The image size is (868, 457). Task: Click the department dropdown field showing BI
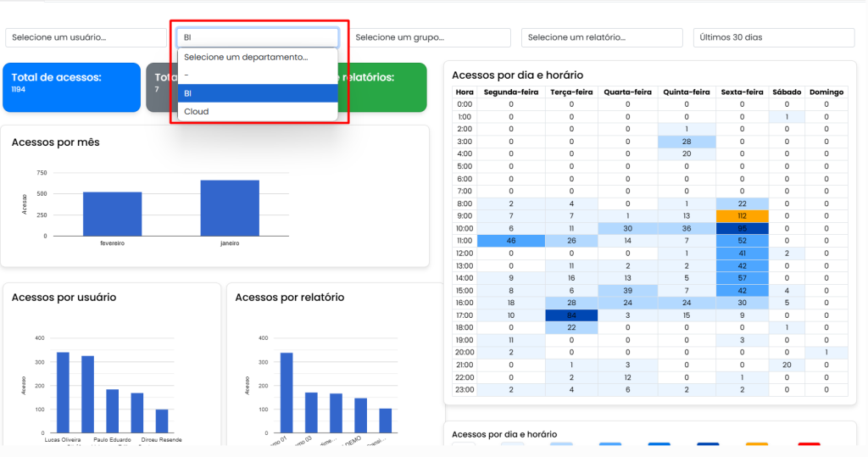point(257,37)
